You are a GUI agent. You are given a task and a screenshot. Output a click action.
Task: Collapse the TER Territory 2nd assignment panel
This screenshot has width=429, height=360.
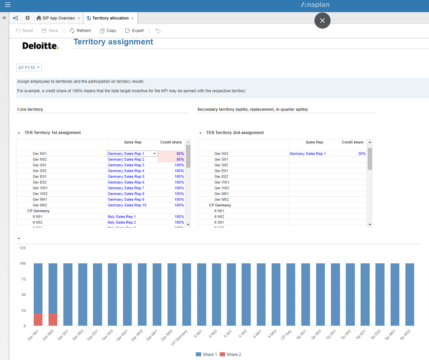(x=200, y=133)
